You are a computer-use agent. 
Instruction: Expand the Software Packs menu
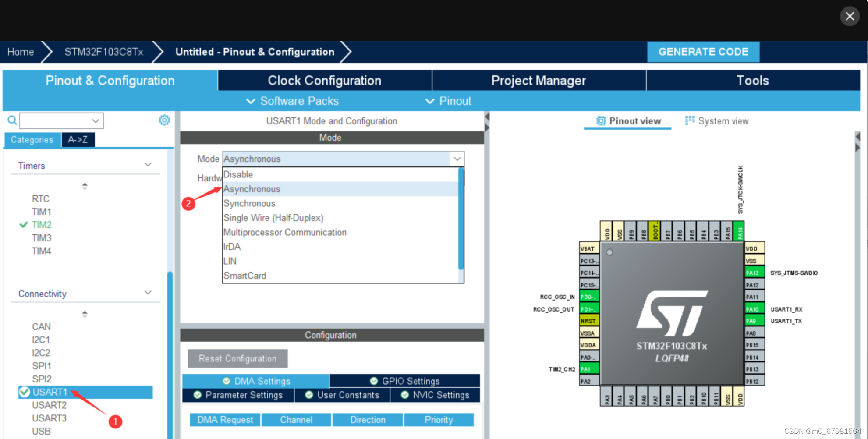tap(292, 101)
